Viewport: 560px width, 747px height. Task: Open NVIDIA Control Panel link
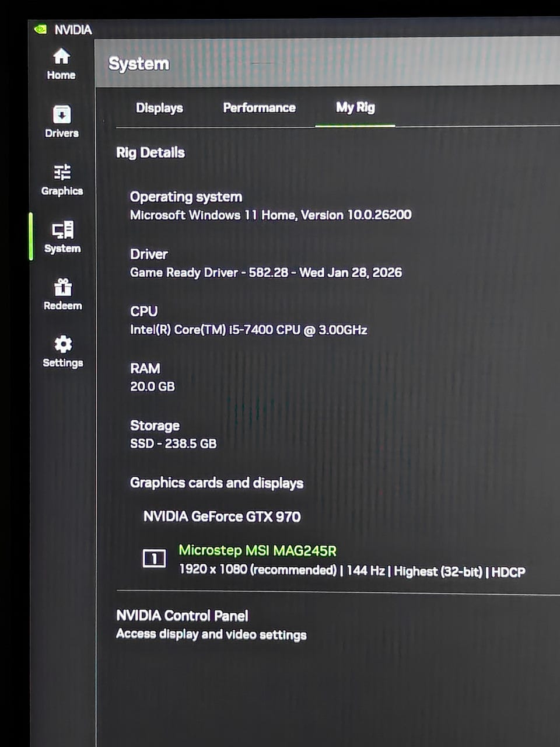[182, 616]
